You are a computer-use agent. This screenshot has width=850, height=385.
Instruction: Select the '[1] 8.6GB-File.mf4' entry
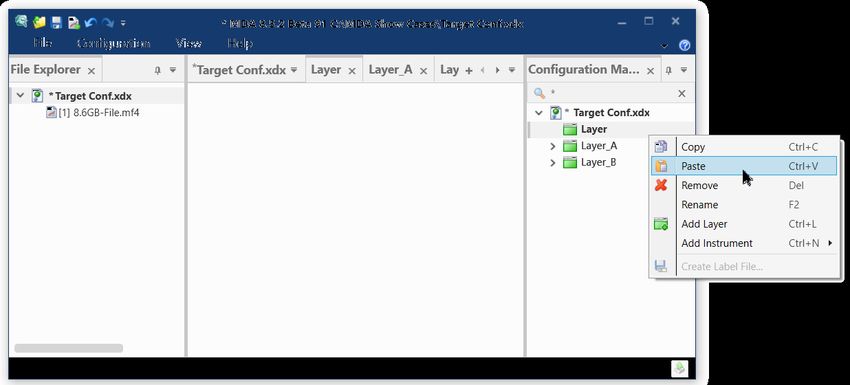coord(99,113)
